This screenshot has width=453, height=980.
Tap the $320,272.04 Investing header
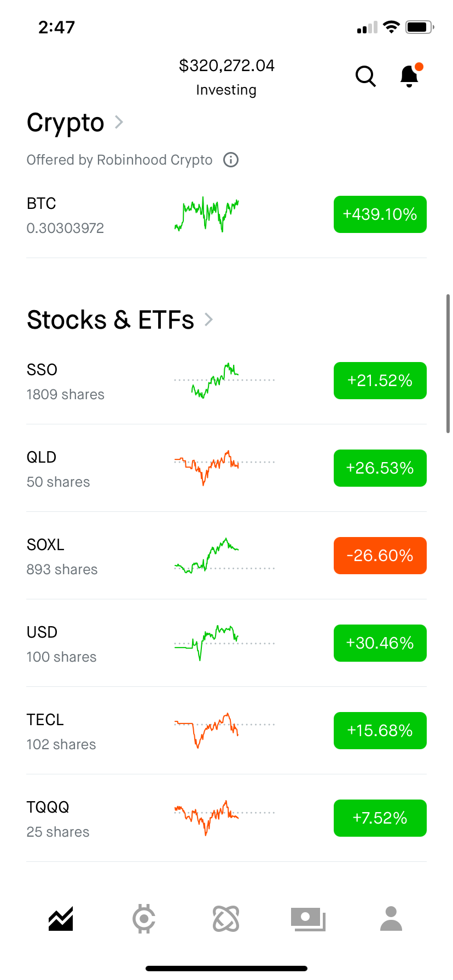point(226,77)
